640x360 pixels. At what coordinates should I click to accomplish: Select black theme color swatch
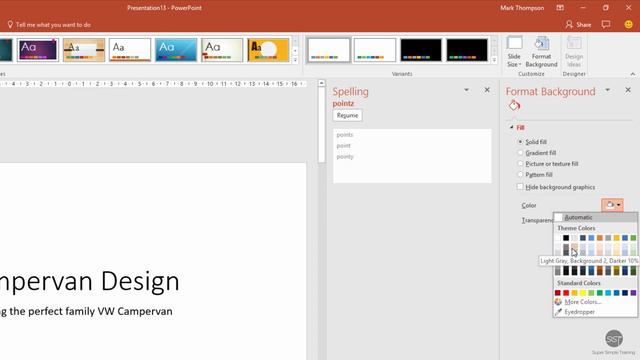[x=566, y=238]
